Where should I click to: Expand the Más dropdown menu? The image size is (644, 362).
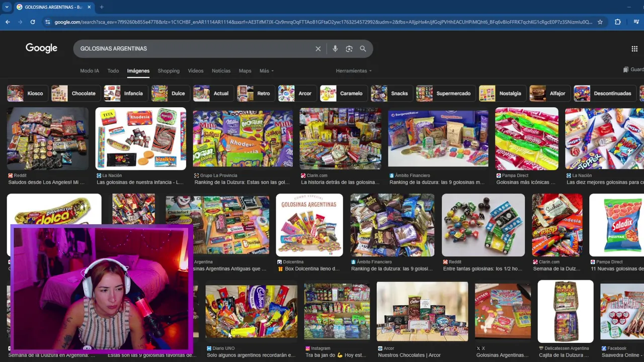(x=267, y=71)
